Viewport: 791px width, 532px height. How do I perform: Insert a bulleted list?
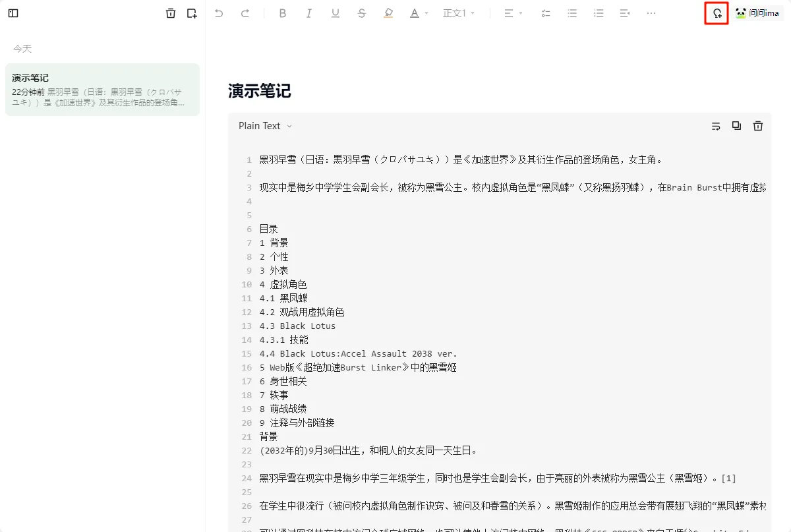coord(572,13)
